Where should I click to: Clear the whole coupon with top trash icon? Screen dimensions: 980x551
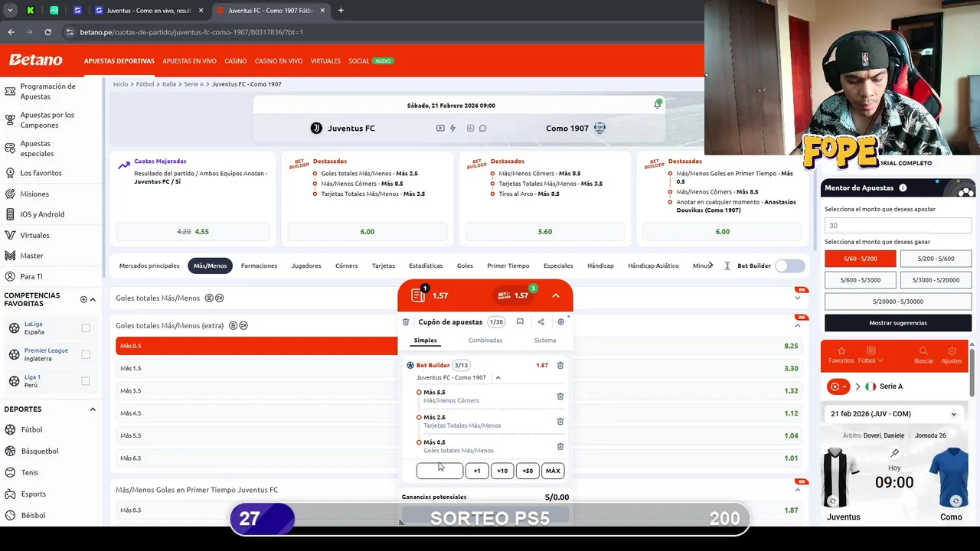coord(406,322)
